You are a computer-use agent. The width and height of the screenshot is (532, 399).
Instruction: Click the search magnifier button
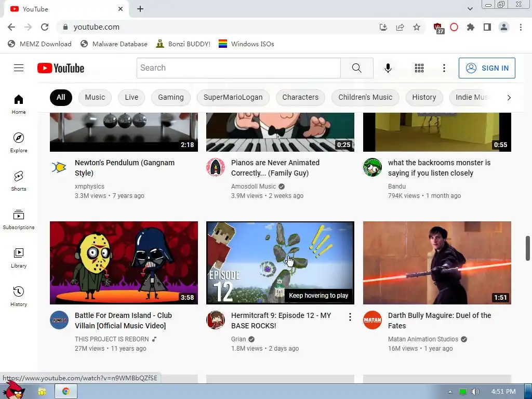pyautogui.click(x=356, y=68)
